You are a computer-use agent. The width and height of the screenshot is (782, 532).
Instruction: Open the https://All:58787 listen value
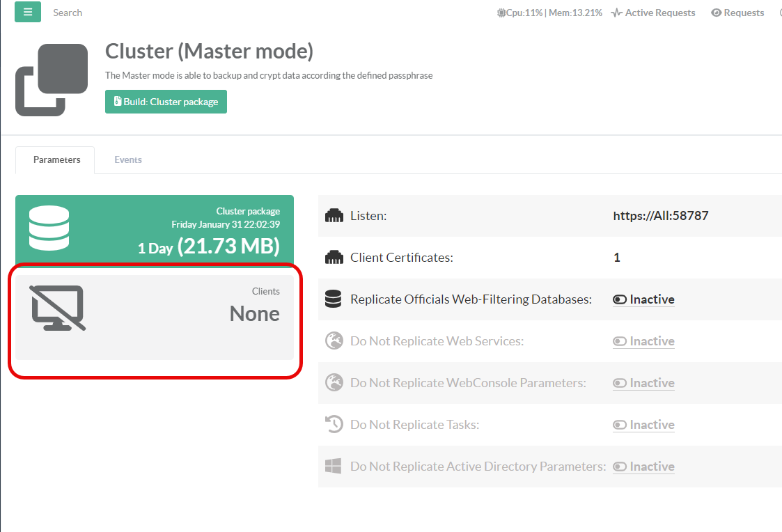click(x=660, y=216)
